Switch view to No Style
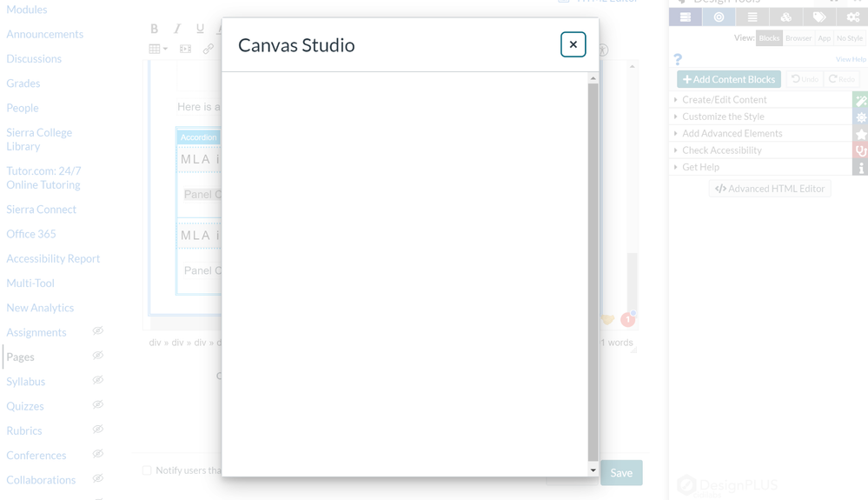868x500 pixels. coord(849,38)
